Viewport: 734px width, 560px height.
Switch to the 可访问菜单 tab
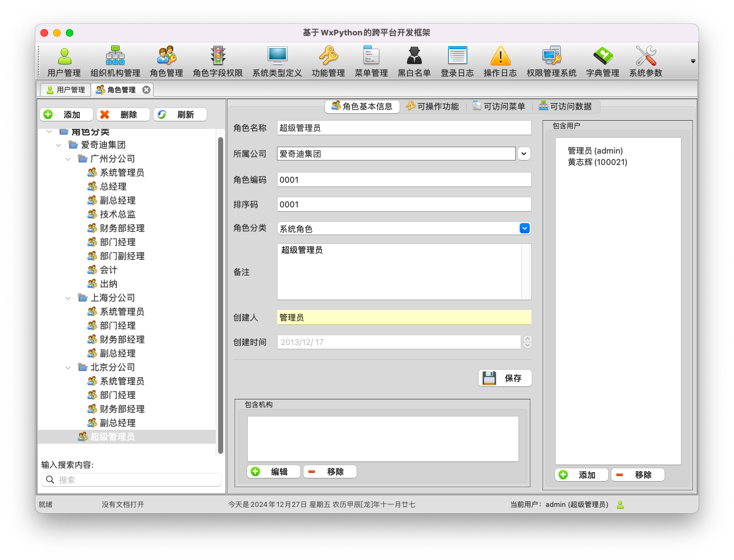499,106
